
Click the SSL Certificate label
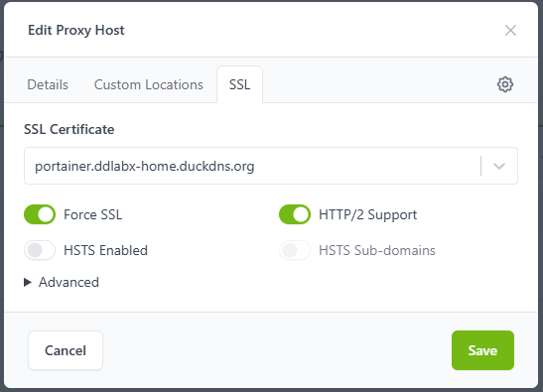(x=69, y=130)
